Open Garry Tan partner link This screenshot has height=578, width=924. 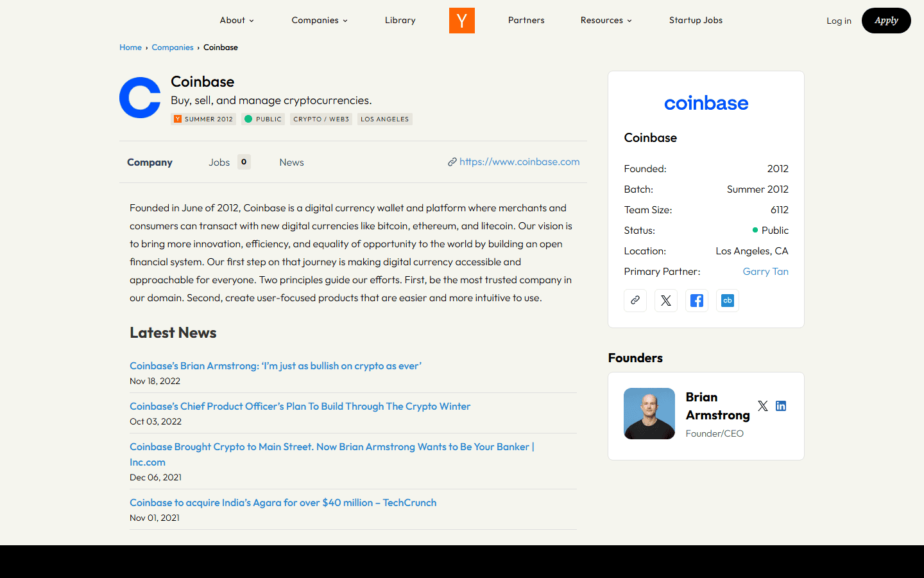pos(766,272)
